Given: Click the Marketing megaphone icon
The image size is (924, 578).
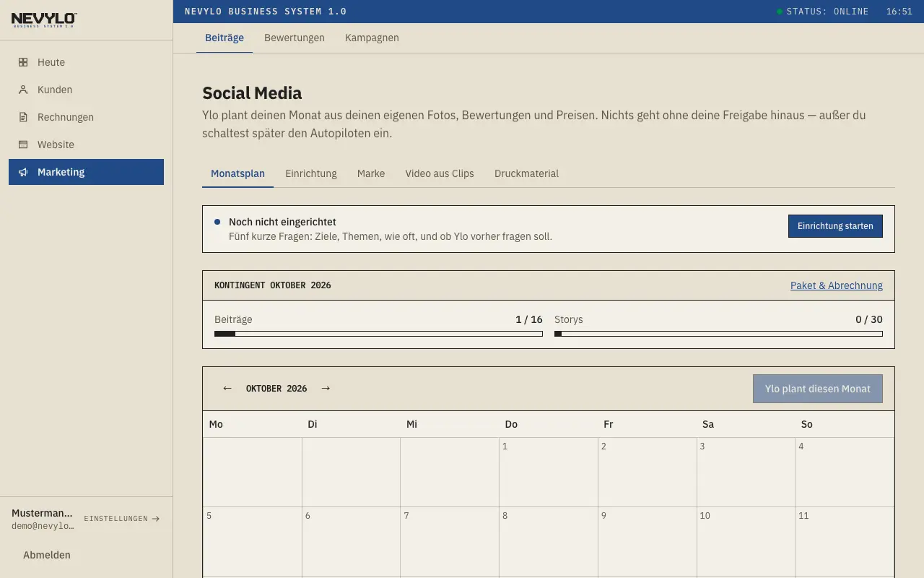Looking at the screenshot, I should (x=23, y=172).
